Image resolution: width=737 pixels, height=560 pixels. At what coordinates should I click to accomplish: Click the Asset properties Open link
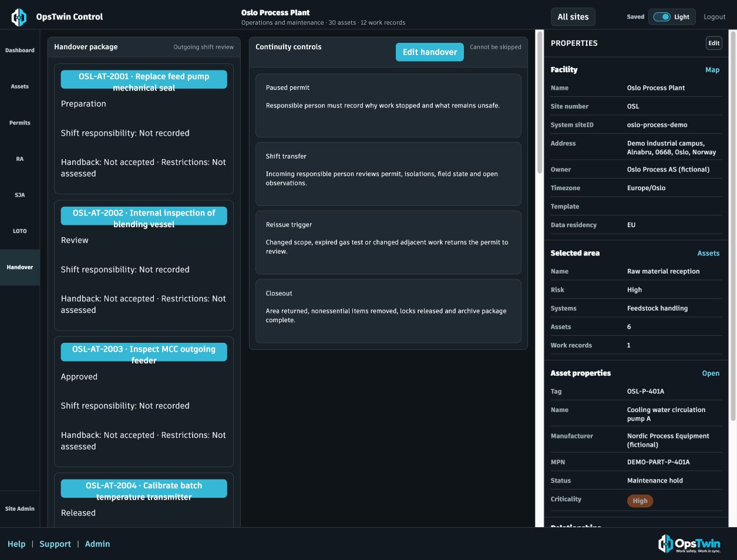pos(711,373)
